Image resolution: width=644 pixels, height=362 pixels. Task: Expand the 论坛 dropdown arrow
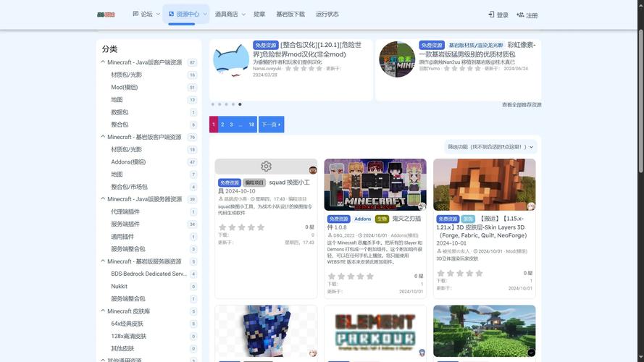158,14
